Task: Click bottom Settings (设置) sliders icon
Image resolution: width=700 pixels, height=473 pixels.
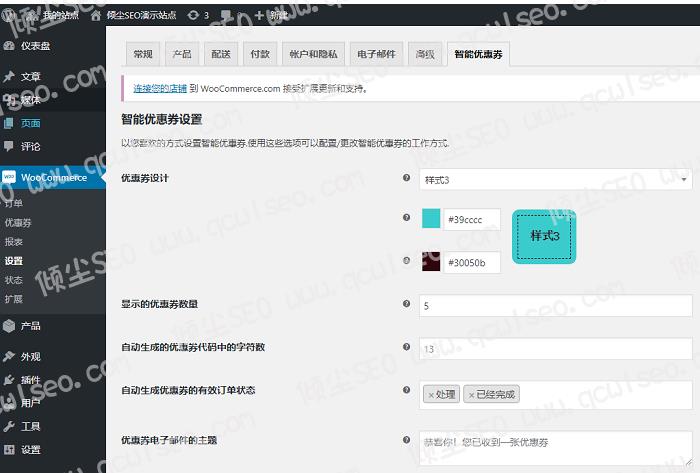Action: 9,449
